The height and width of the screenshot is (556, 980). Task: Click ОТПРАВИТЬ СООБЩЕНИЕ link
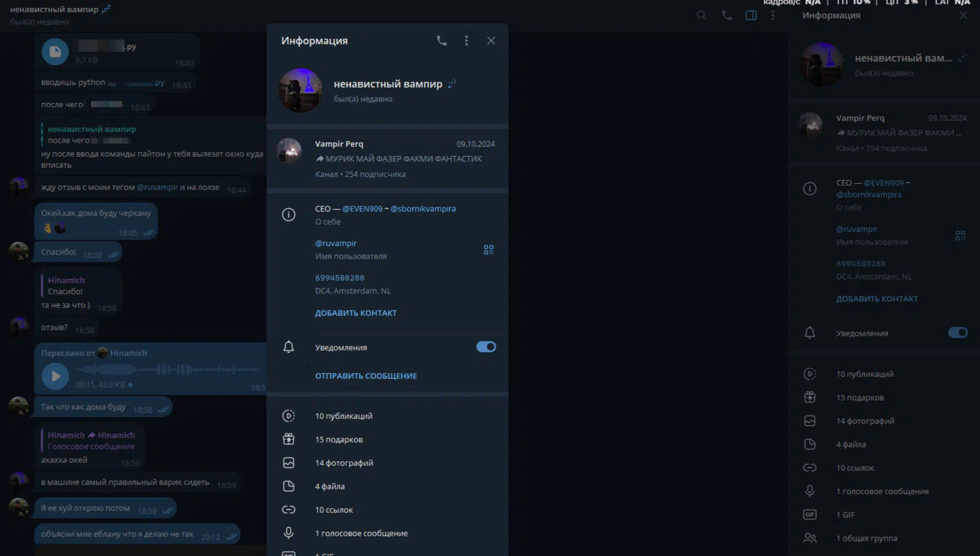coord(366,376)
